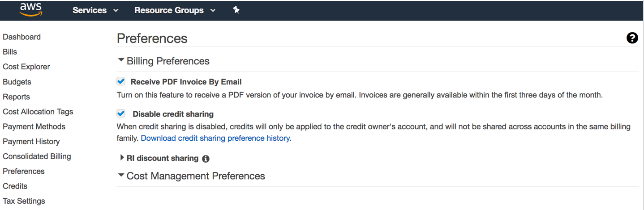
Task: Open the help question mark icon
Action: pos(632,38)
